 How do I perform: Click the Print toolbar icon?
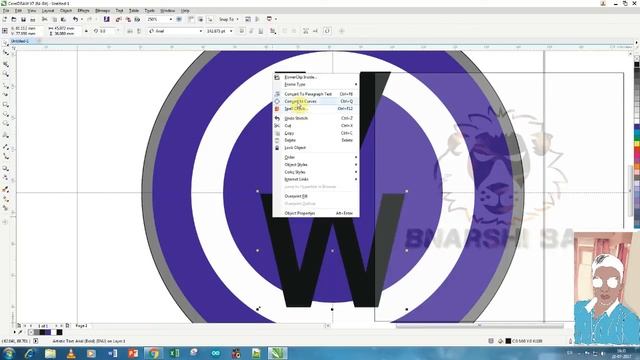tap(33, 19)
